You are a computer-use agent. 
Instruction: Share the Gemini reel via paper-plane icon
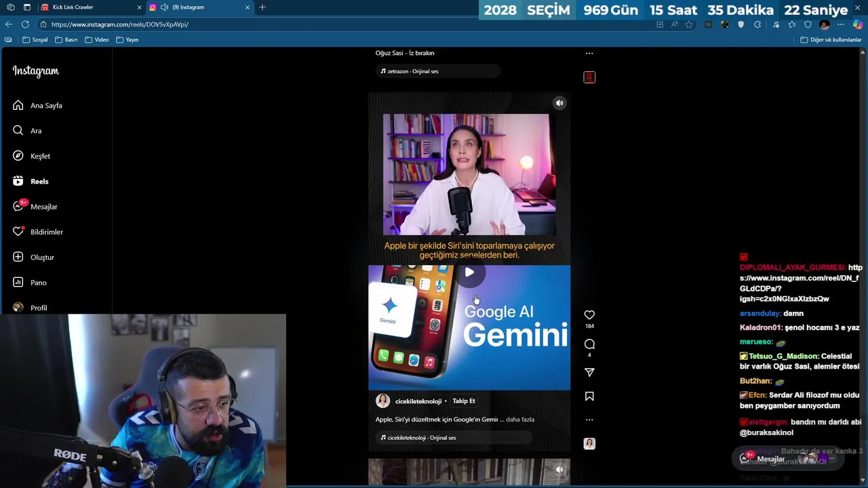pos(589,373)
